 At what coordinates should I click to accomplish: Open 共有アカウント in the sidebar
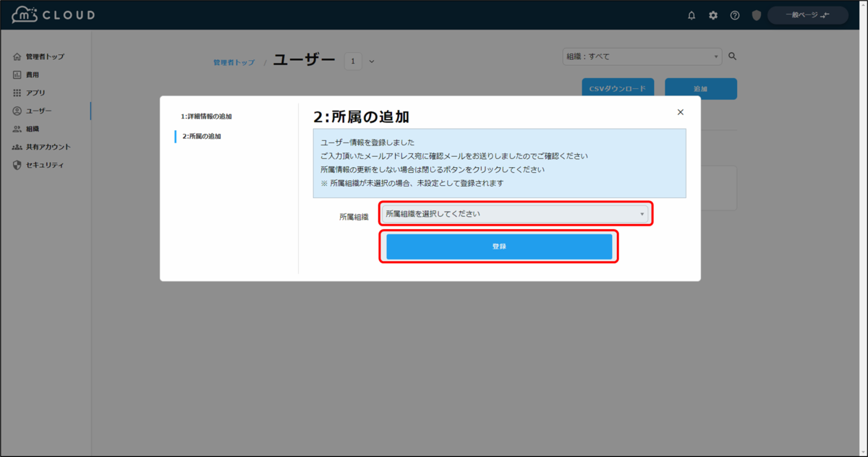click(48, 146)
